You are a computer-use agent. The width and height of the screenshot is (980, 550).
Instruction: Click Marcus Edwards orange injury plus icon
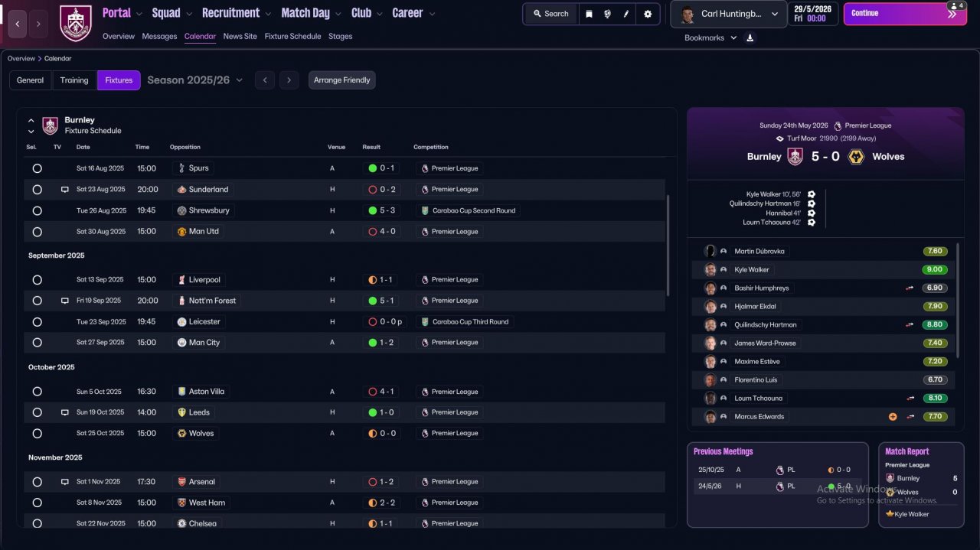tap(893, 417)
